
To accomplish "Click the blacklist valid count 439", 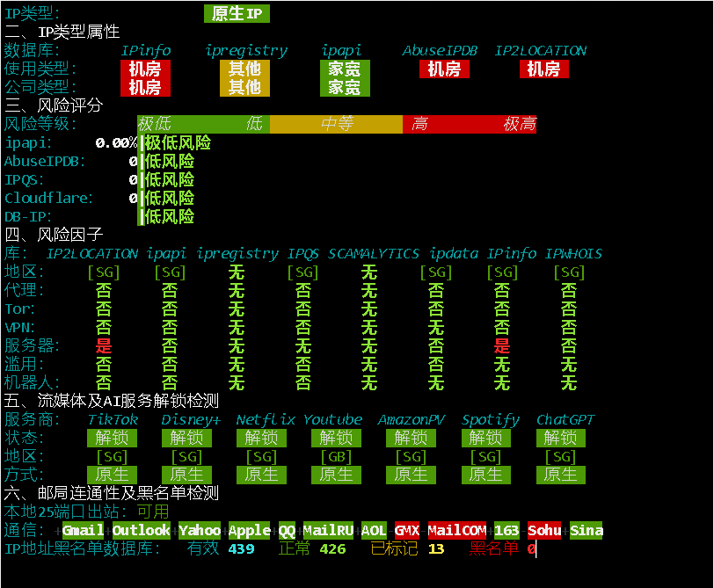I will (241, 548).
